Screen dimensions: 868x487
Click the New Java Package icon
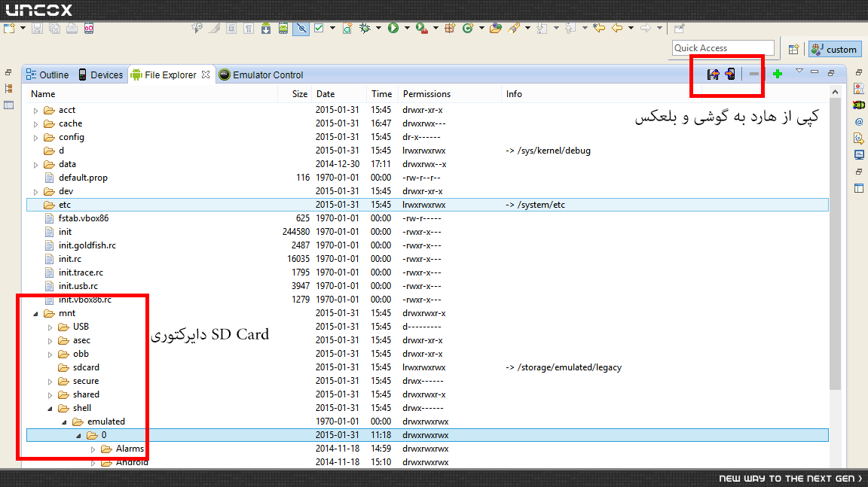pyautogui.click(x=450, y=28)
